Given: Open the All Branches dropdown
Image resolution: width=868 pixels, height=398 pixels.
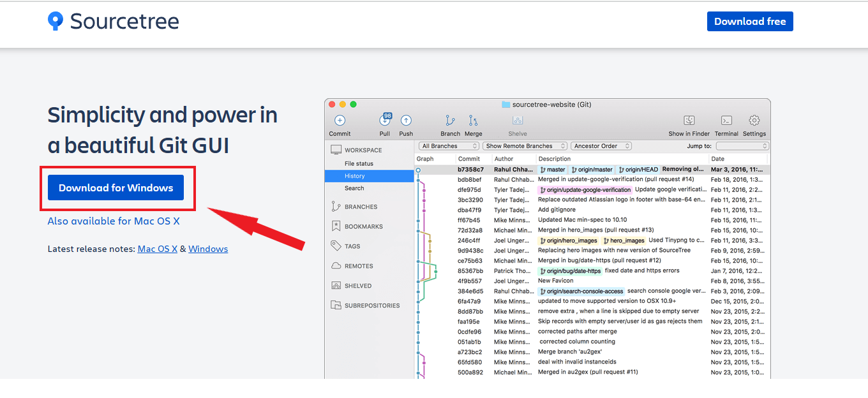Looking at the screenshot, I should tap(449, 146).
